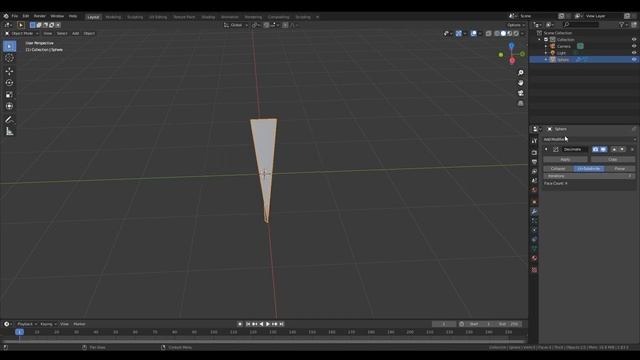Select the Measure tool
The width and height of the screenshot is (640, 360).
pyautogui.click(x=9, y=131)
